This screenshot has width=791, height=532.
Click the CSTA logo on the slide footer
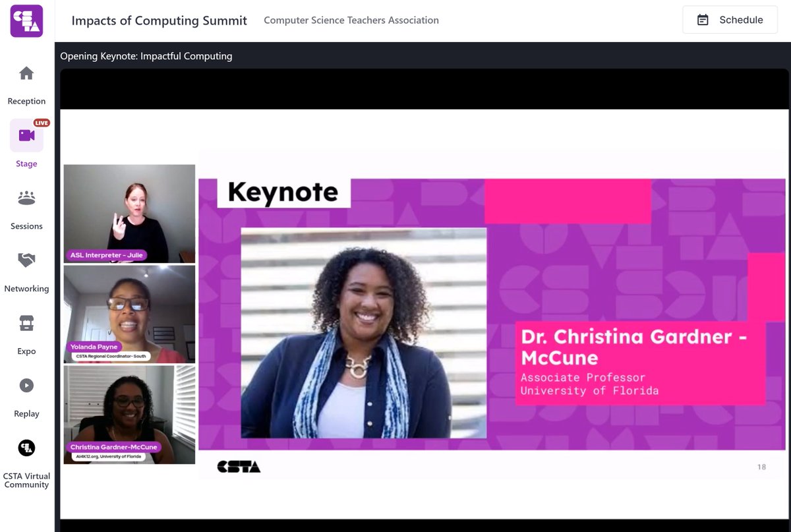click(x=239, y=467)
